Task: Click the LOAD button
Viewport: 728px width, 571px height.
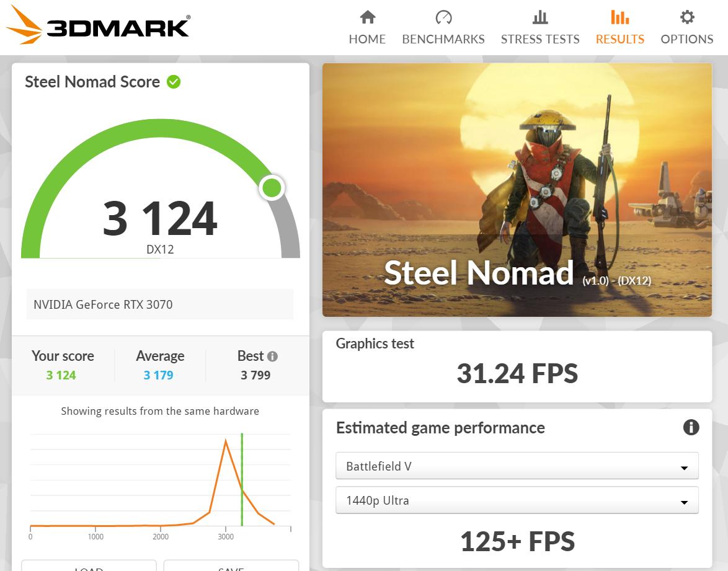Action: [89, 566]
